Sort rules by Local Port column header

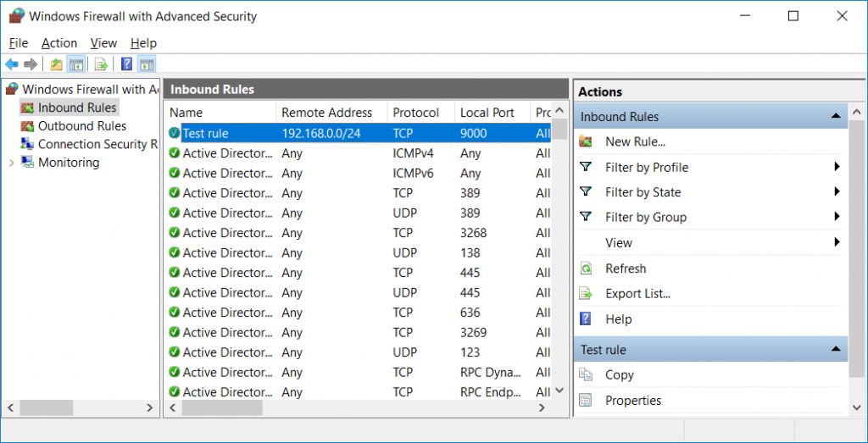coord(487,113)
